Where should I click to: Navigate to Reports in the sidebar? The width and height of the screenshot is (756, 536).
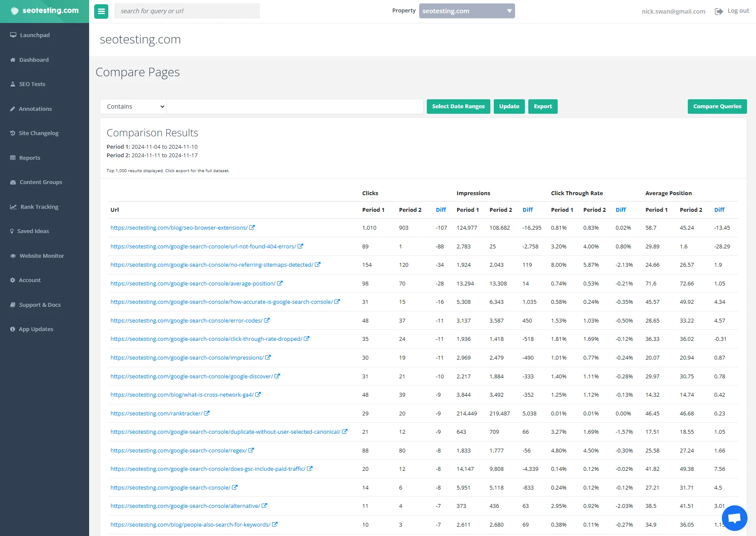[x=29, y=158]
